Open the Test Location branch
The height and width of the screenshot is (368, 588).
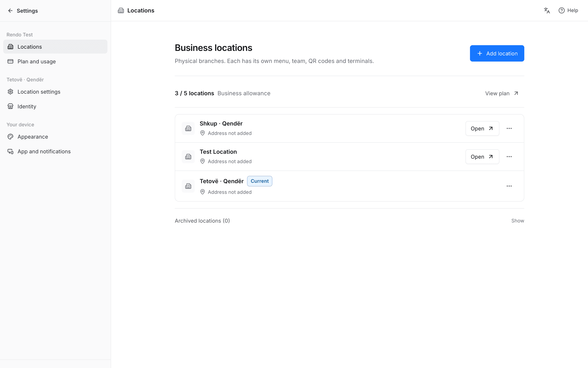(x=482, y=157)
